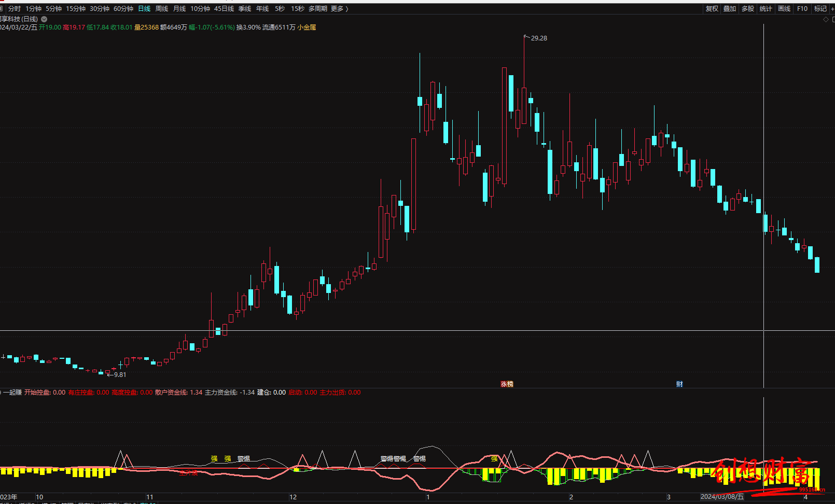835x504 pixels.
Task: Click the 换3.90% turnover value
Action: point(248,27)
